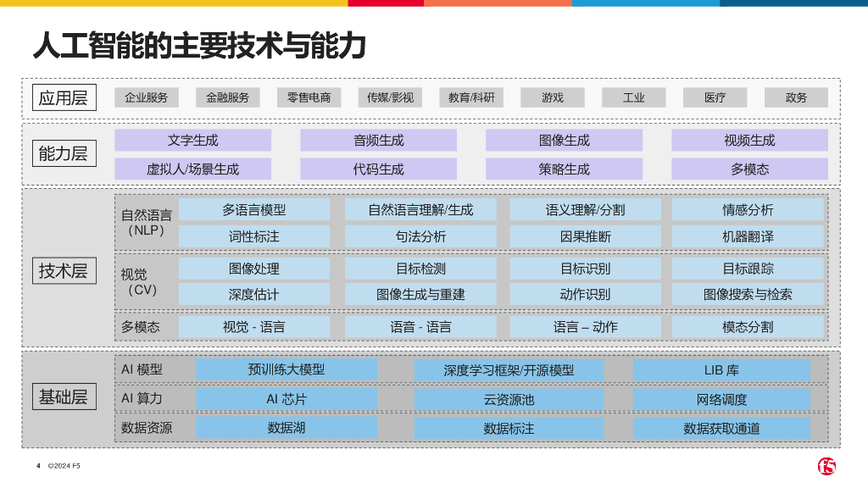Click the 视觉 - 语言 box

coord(254,327)
